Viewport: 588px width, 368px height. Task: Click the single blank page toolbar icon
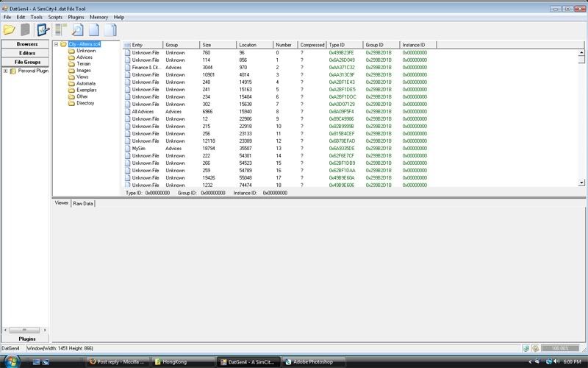(x=94, y=29)
